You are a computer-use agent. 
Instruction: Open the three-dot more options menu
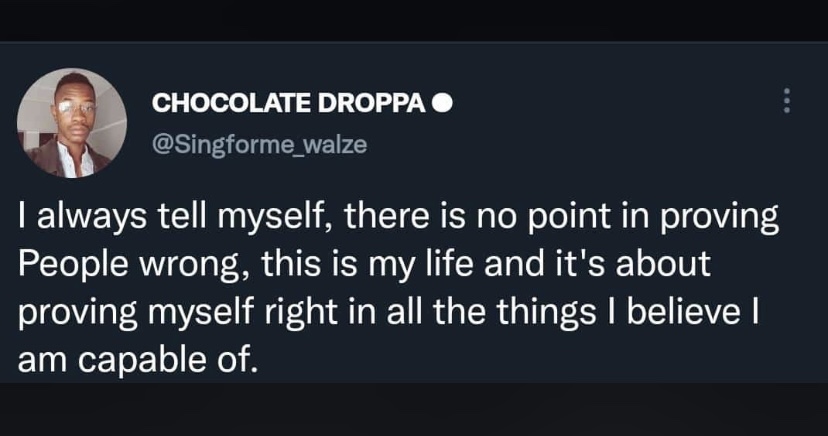tap(786, 101)
